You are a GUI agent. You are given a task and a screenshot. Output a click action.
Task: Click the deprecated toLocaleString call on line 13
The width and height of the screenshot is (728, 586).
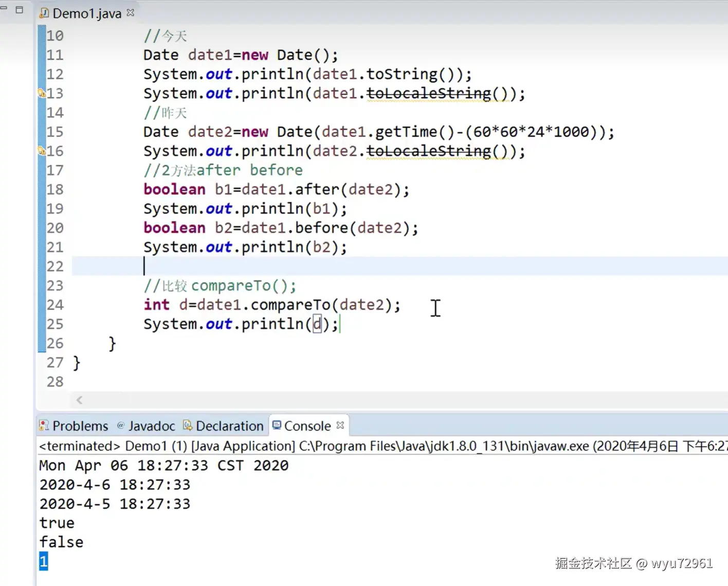pos(429,94)
